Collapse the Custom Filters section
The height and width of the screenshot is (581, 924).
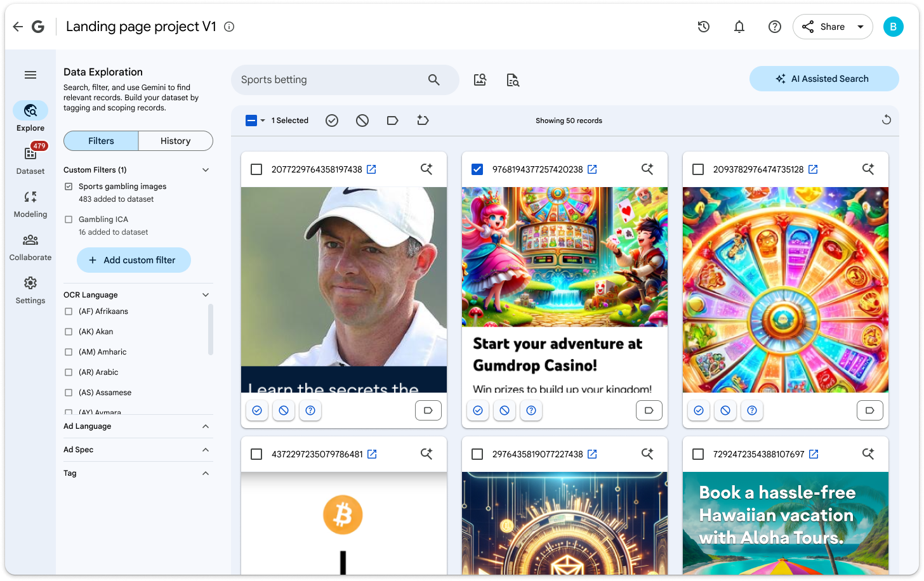(x=205, y=170)
